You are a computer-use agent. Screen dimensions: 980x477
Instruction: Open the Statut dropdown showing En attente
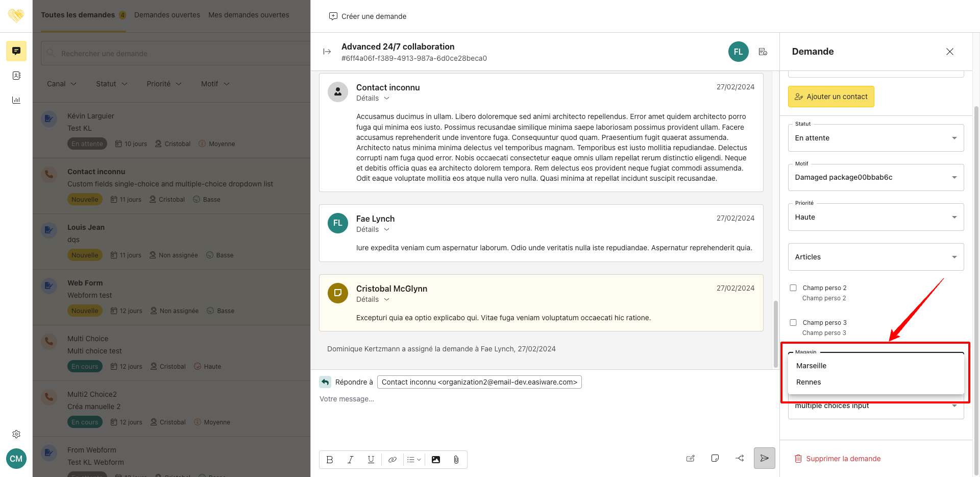875,138
